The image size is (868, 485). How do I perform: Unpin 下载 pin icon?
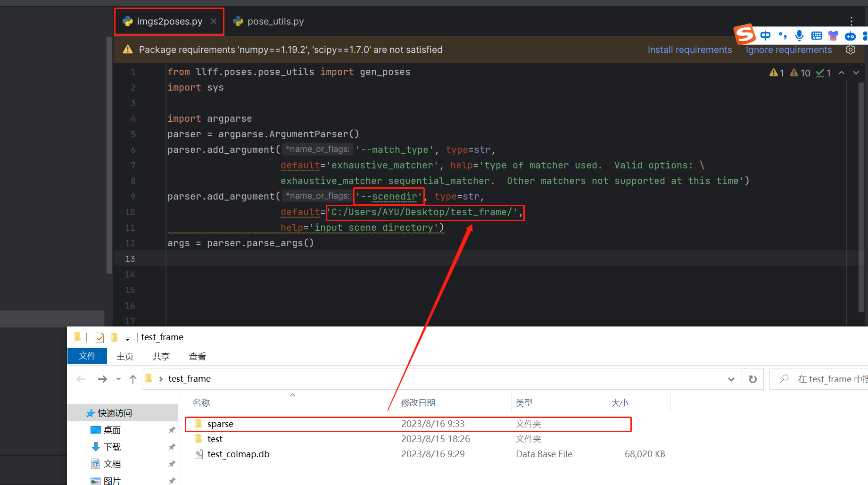pos(172,447)
